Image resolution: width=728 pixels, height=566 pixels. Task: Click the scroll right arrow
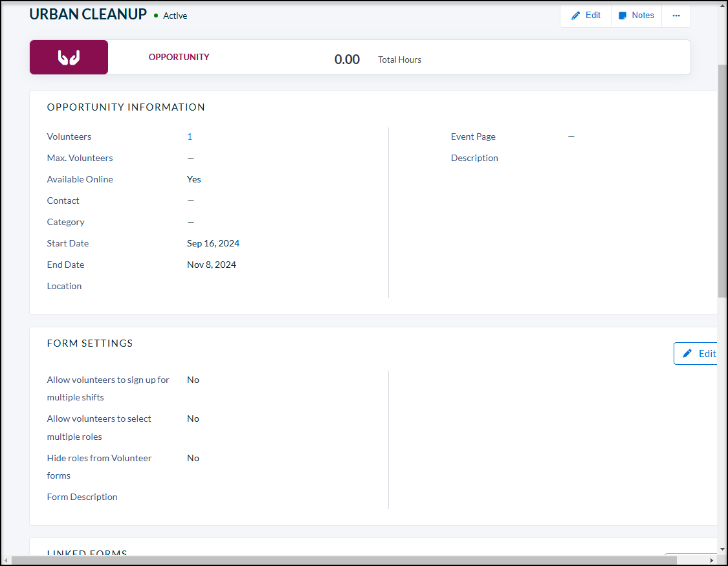(711, 560)
